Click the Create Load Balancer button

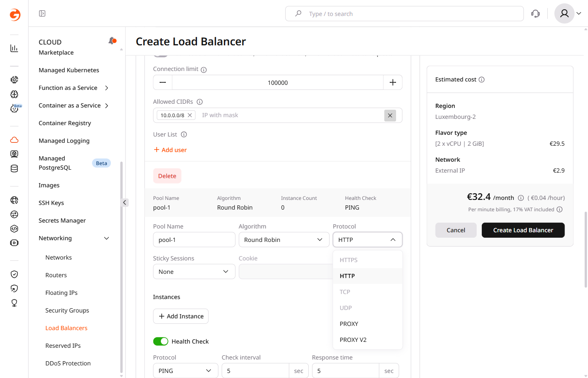(x=523, y=230)
